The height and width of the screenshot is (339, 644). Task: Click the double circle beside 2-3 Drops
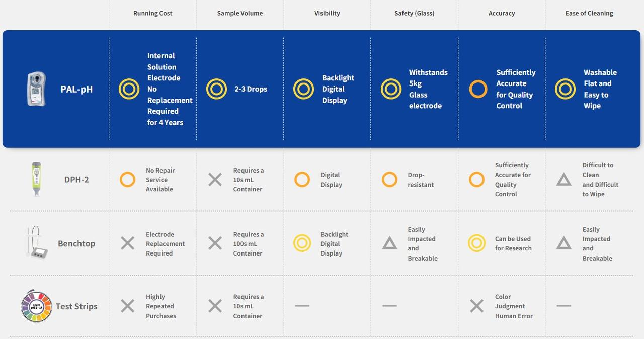[216, 89]
